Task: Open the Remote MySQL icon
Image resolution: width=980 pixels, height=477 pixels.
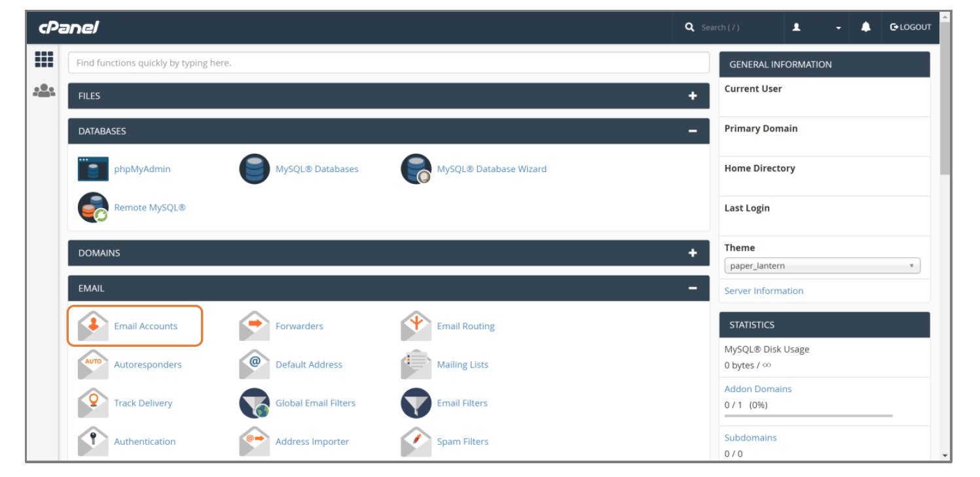Action: (93, 207)
